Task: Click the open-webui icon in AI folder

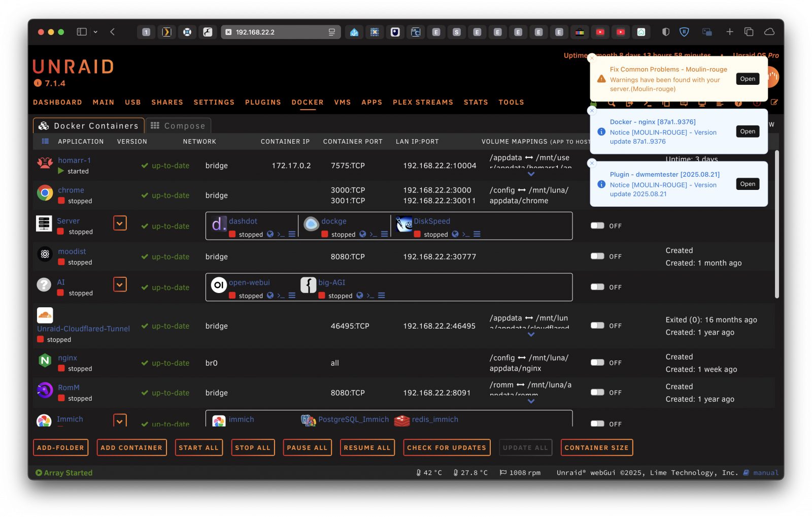Action: (219, 285)
